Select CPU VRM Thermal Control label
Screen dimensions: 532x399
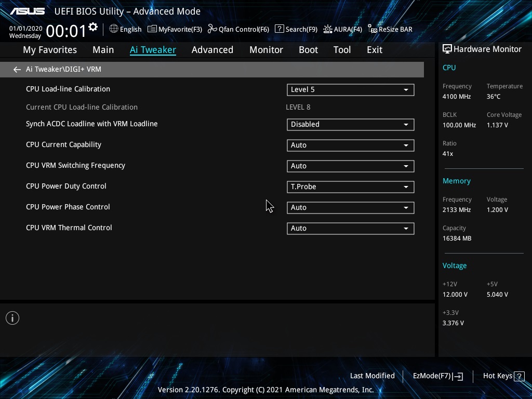tap(69, 228)
